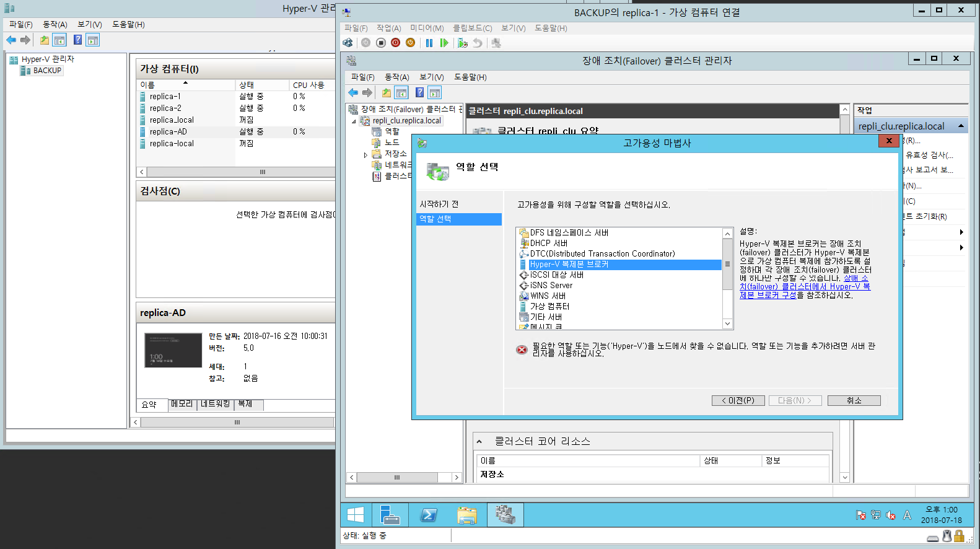Click the replica-AD console thumbnail
This screenshot has width=980, height=549.
pos(173,350)
